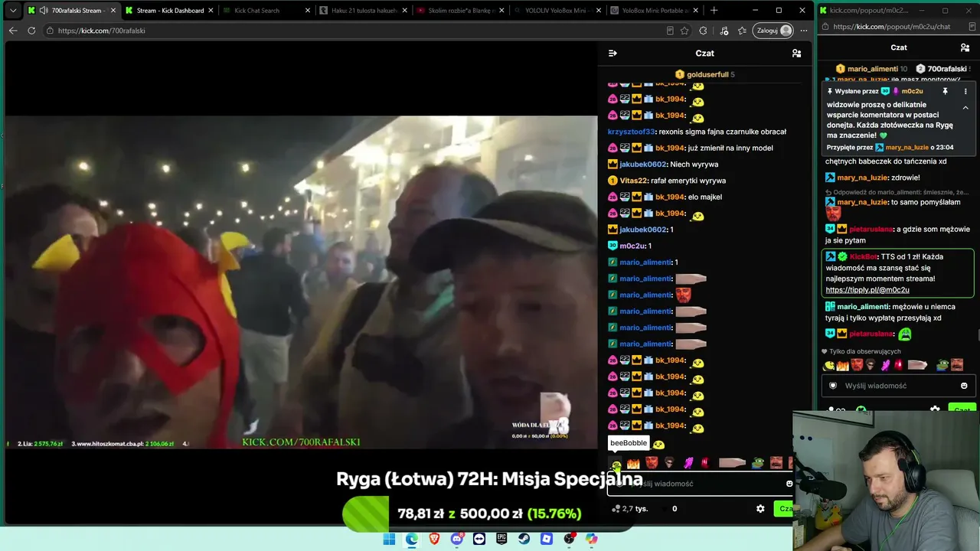The height and width of the screenshot is (551, 980).
Task: Open Steam from taskbar
Action: [524, 539]
